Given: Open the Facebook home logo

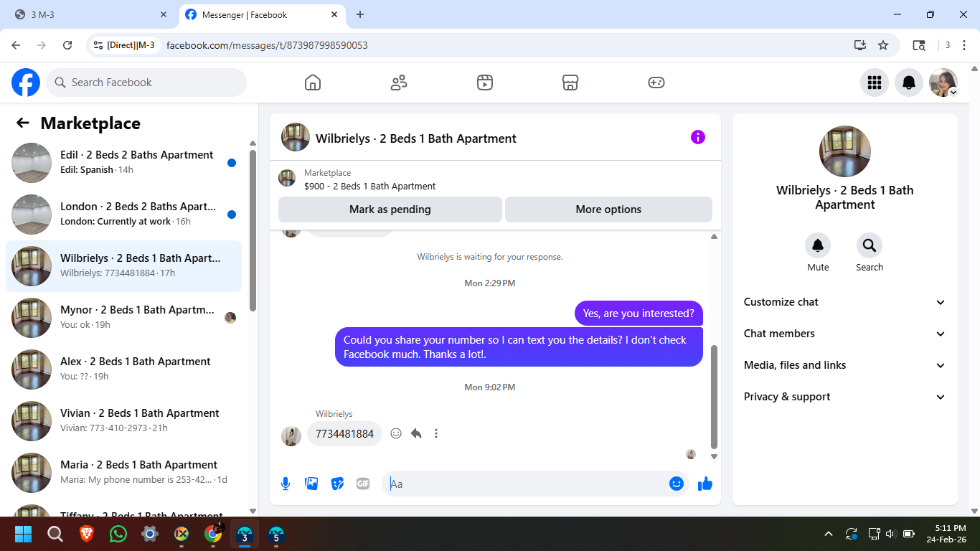Looking at the screenshot, I should 26,83.
